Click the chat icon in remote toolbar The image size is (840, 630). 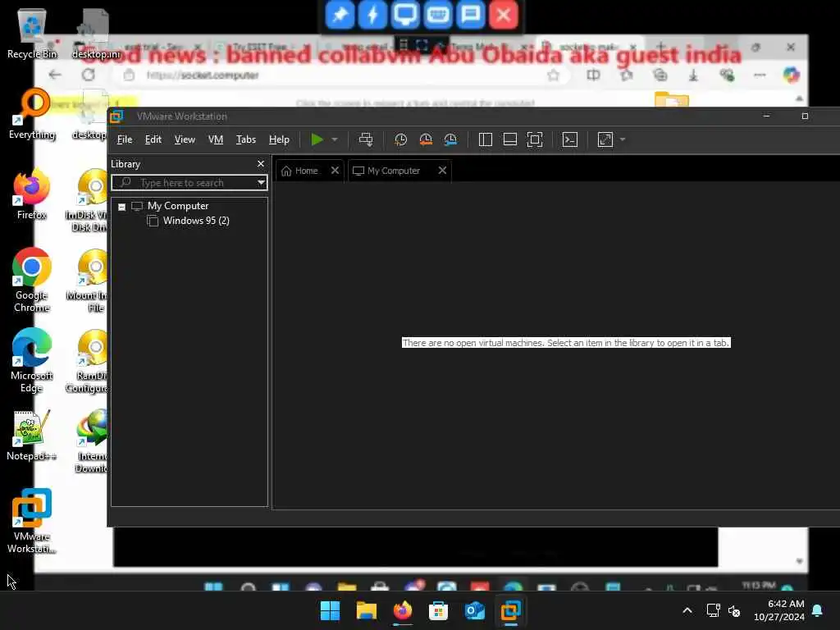point(470,15)
